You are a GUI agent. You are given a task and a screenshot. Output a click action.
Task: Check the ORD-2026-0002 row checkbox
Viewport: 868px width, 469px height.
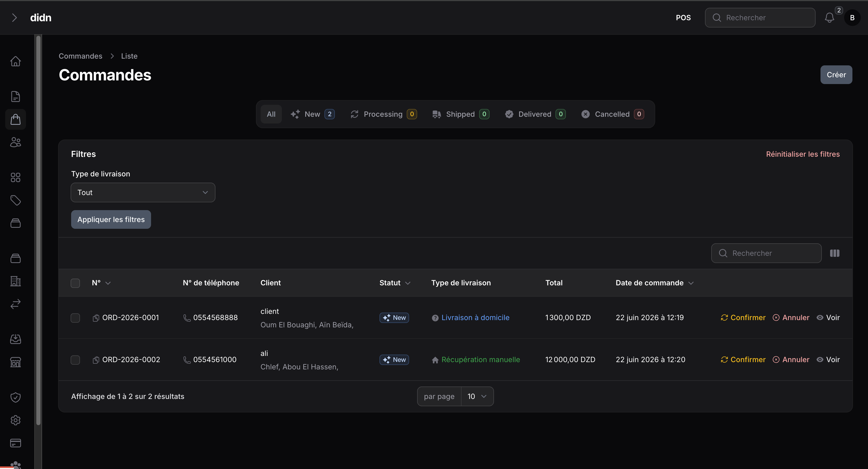point(75,360)
